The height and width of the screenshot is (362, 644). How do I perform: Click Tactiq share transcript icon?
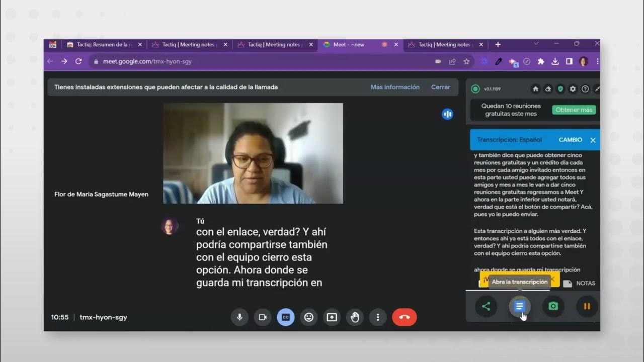[x=486, y=306]
